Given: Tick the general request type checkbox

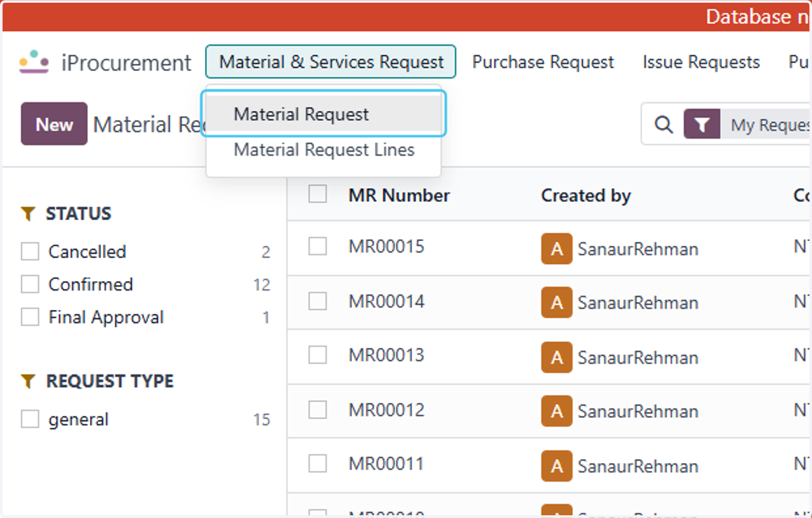Looking at the screenshot, I should [30, 419].
